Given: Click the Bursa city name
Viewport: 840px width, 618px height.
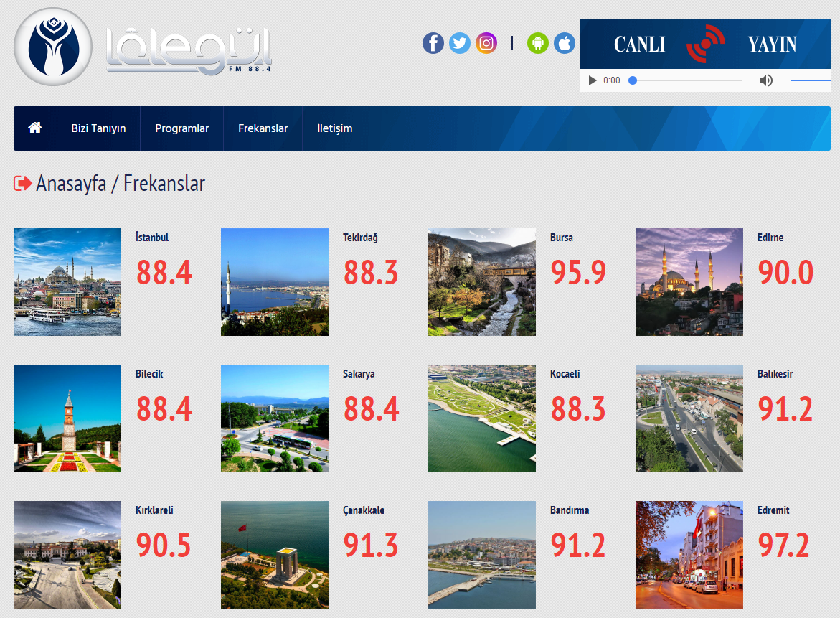Looking at the screenshot, I should tap(562, 238).
